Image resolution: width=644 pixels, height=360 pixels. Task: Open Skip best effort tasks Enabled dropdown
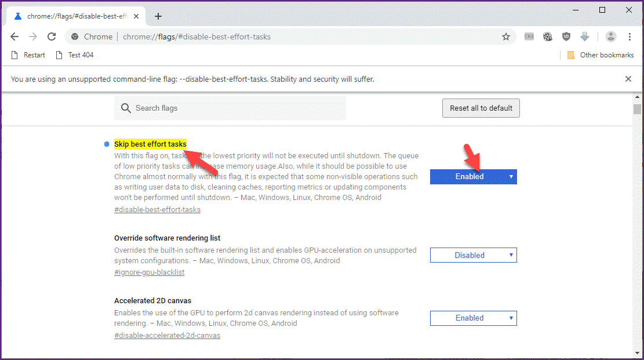coord(473,177)
